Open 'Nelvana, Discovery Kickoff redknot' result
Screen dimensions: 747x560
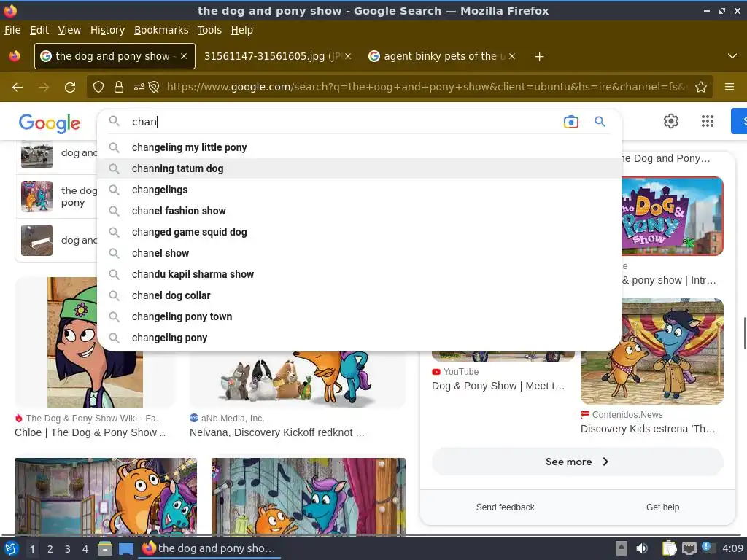pos(276,432)
